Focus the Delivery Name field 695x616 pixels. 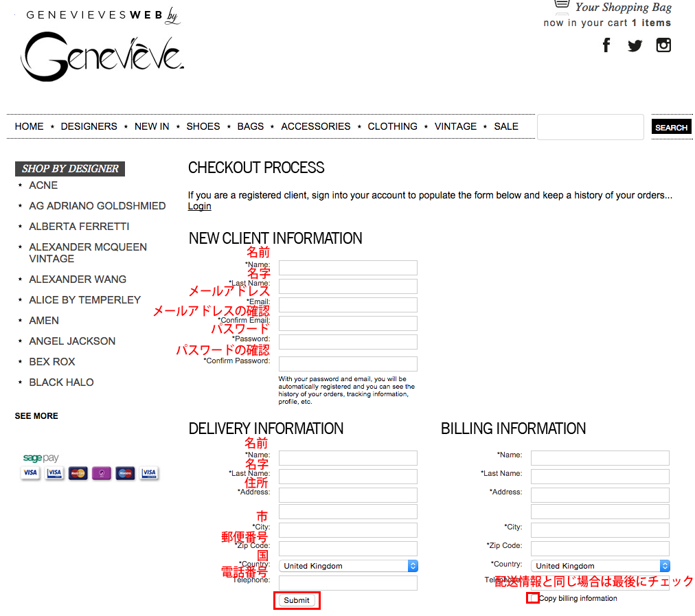348,458
